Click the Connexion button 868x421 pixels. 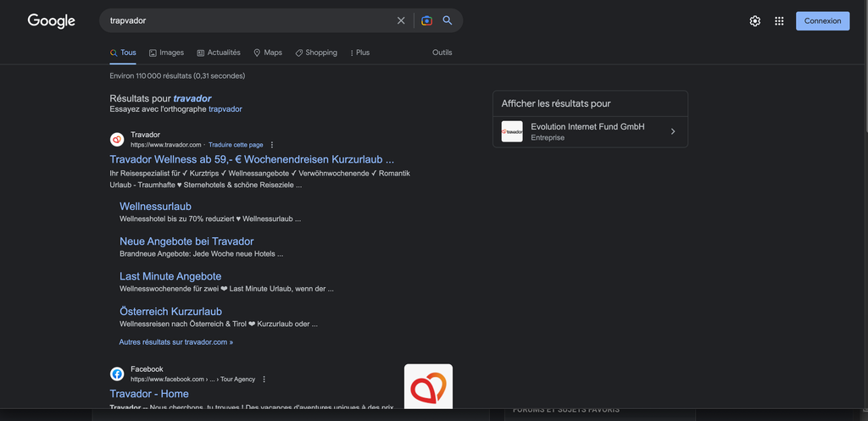pos(822,21)
